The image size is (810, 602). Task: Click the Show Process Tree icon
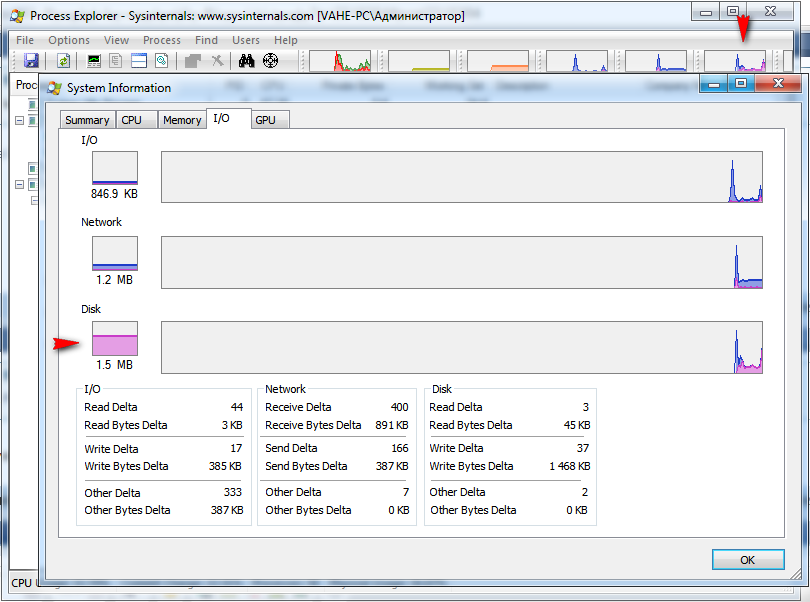[116, 61]
